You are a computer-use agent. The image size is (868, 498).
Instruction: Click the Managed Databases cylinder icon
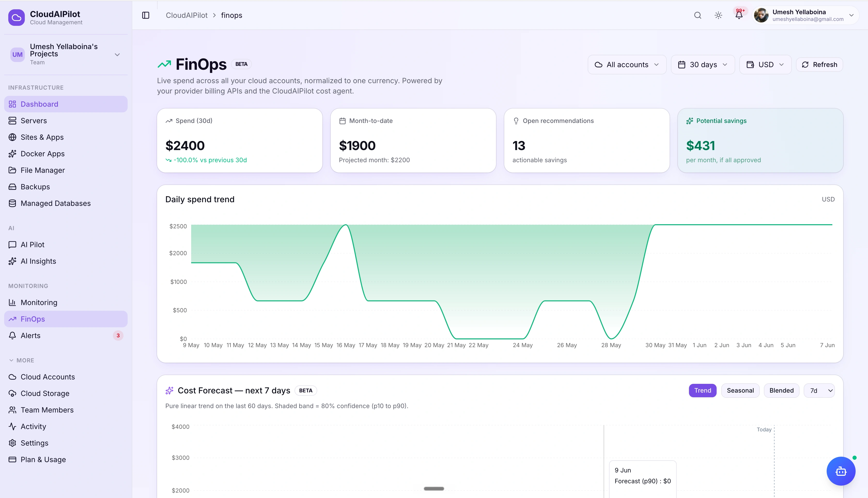point(12,203)
